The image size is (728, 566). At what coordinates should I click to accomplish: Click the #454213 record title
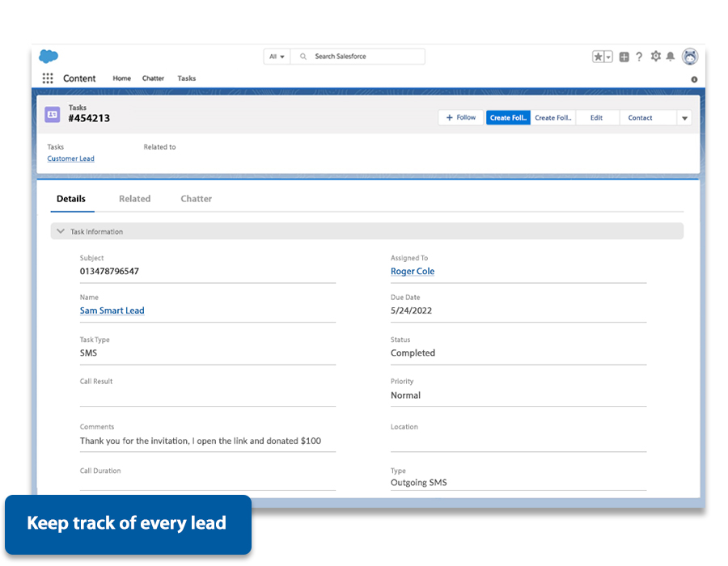pyautogui.click(x=89, y=118)
